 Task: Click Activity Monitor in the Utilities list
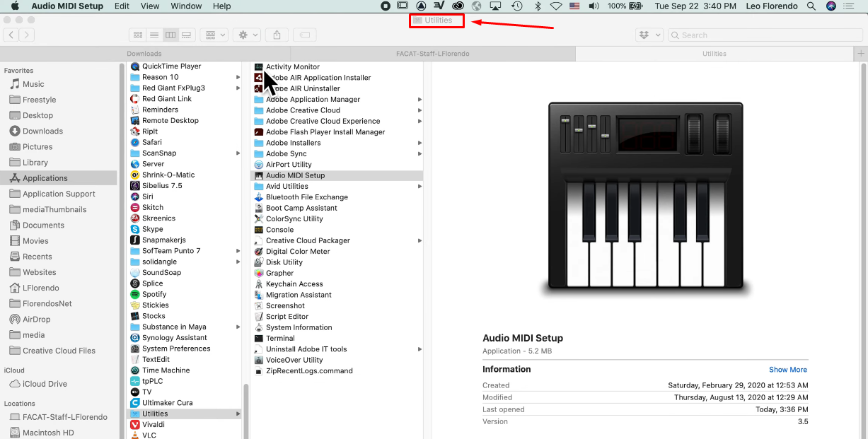292,67
